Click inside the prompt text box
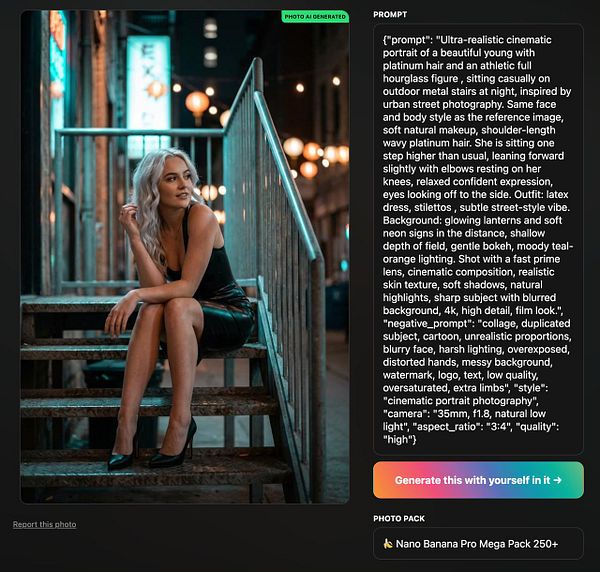 tap(478, 240)
